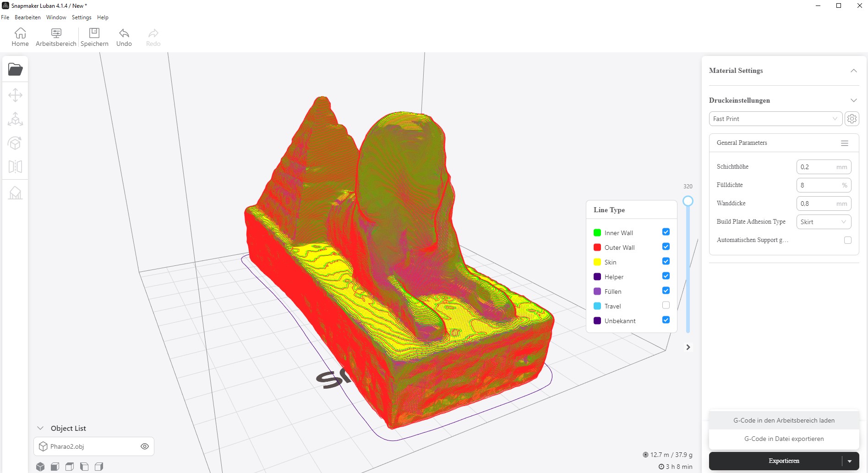Open Build Plate Adhesion Type dropdown
This screenshot has height=473, width=868.
[x=824, y=222]
